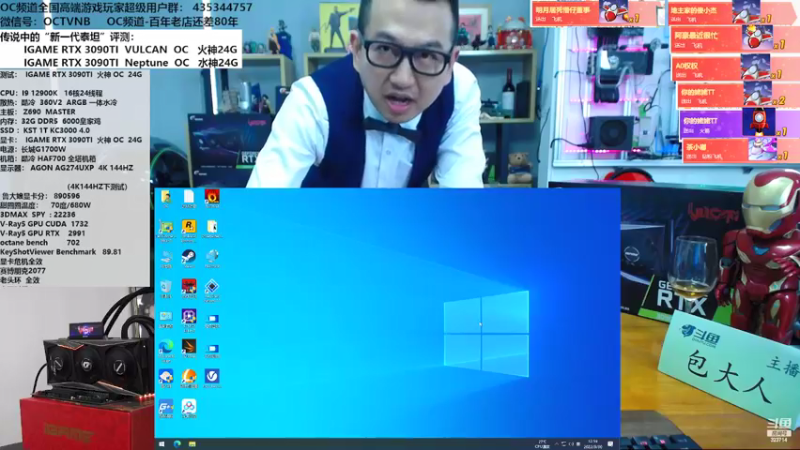This screenshot has width=800, height=450.
Task: Open the Control Panel desktop icon
Action: point(166,319)
